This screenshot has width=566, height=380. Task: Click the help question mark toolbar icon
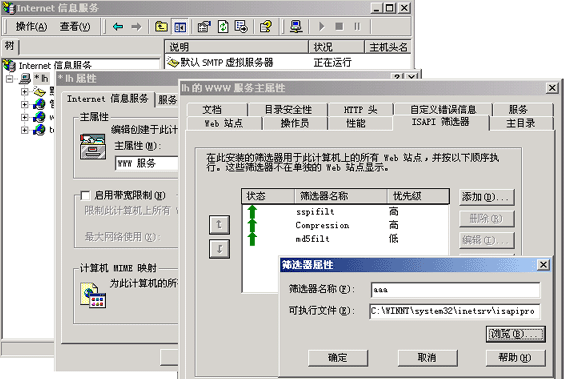click(x=266, y=26)
